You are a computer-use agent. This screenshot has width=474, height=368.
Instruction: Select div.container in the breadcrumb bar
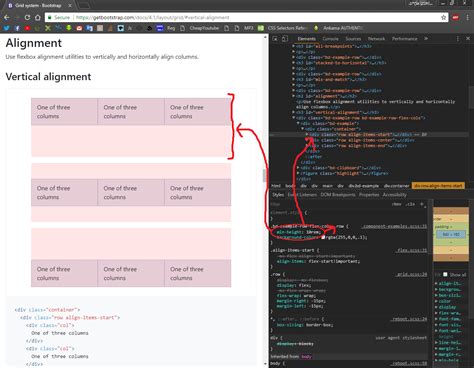click(x=396, y=186)
